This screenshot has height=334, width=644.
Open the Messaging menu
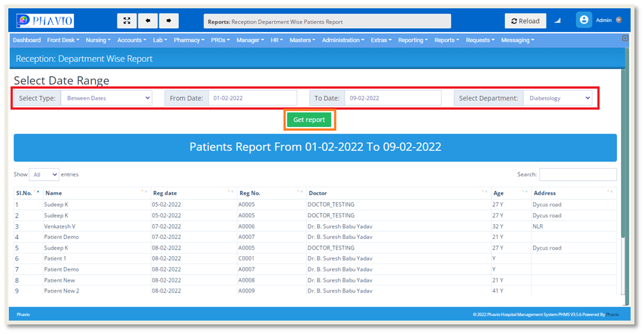[x=518, y=40]
